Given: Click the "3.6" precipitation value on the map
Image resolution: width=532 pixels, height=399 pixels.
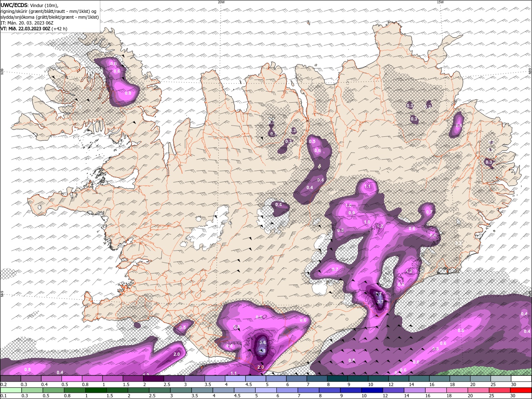Looking at the screenshot, I should (x=263, y=342).
